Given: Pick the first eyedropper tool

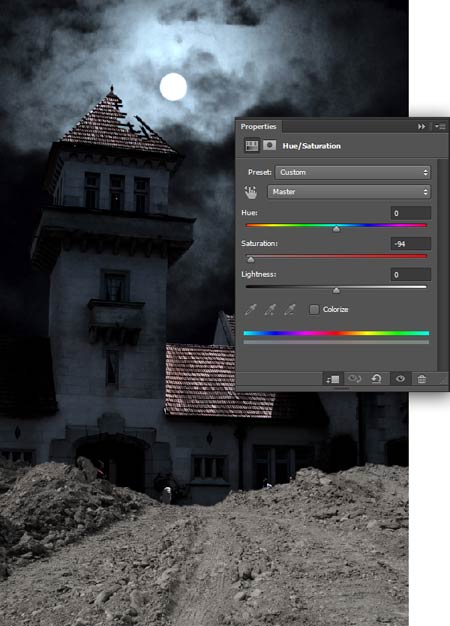Looking at the screenshot, I should pos(250,309).
